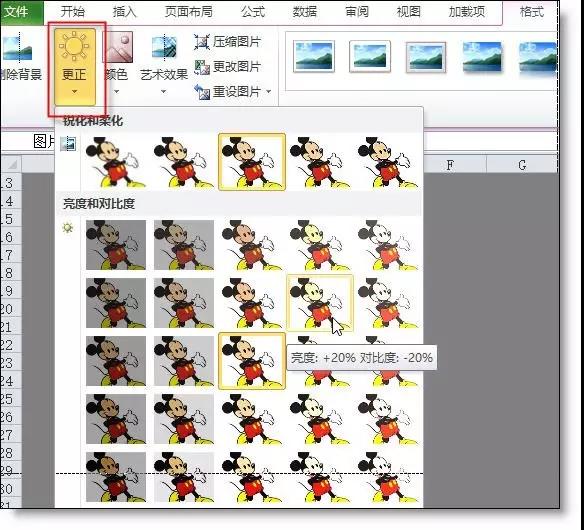The height and width of the screenshot is (530, 584).
Task: Pick the highlighted middle sharpen/soften preset
Action: (252, 162)
